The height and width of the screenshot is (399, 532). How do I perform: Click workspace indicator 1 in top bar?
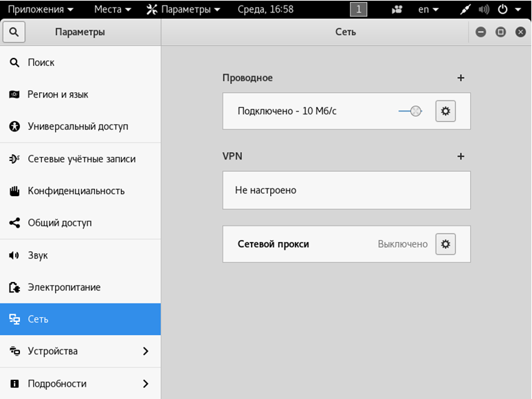tap(358, 10)
